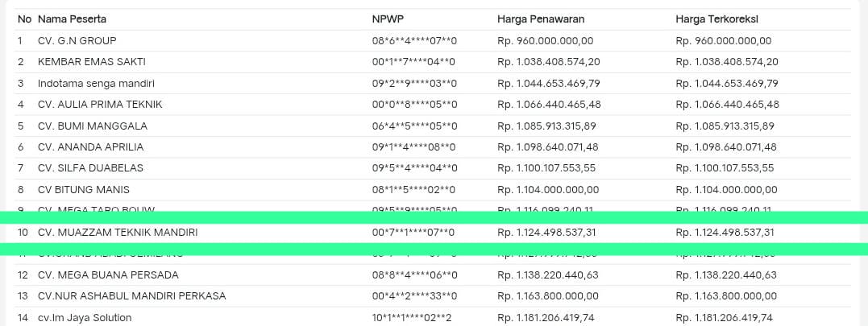Select CV. ANANDA APRILIA participant name
The image size is (868, 326).
point(90,146)
